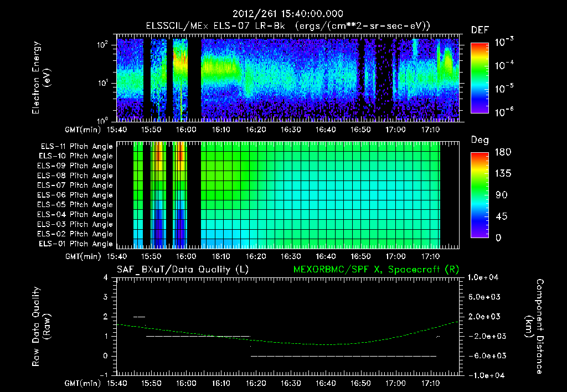Screen dimensions: 567x392
Task: Select the Raw Data Quality (Raw) axis label
Action: 41,327
